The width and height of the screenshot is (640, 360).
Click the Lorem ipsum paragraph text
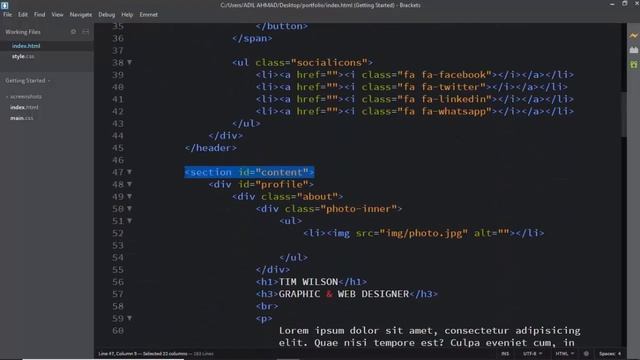[429, 336]
